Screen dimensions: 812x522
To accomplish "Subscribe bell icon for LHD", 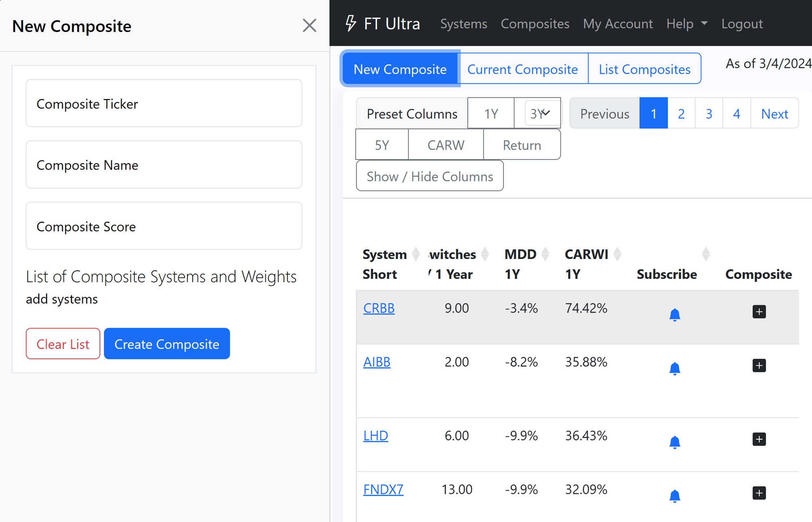I will 674,442.
